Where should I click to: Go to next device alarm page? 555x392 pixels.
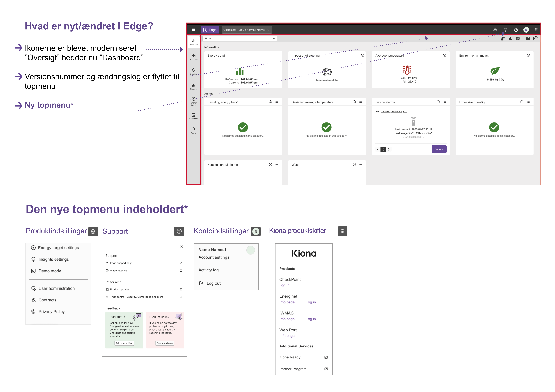point(389,149)
